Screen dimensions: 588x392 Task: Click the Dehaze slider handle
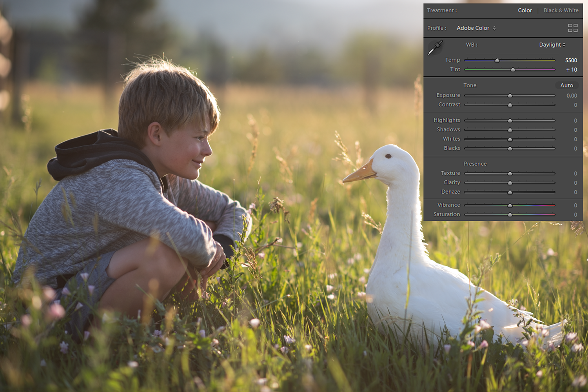510,192
